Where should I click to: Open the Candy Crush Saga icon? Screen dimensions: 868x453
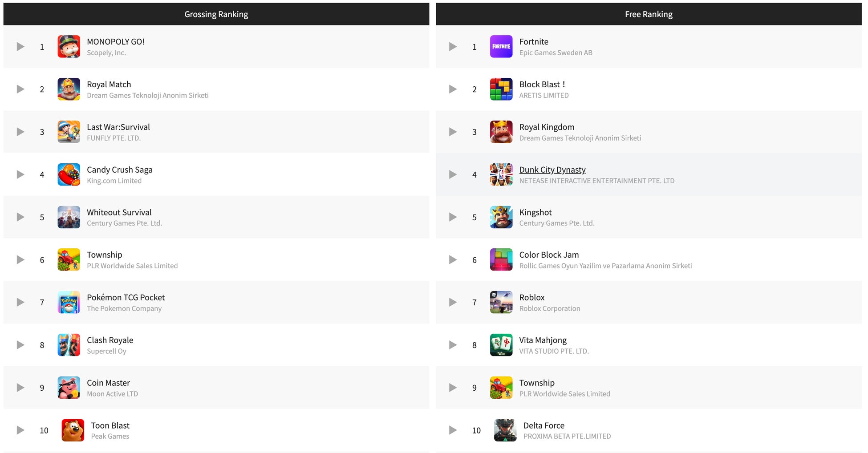tap(69, 174)
